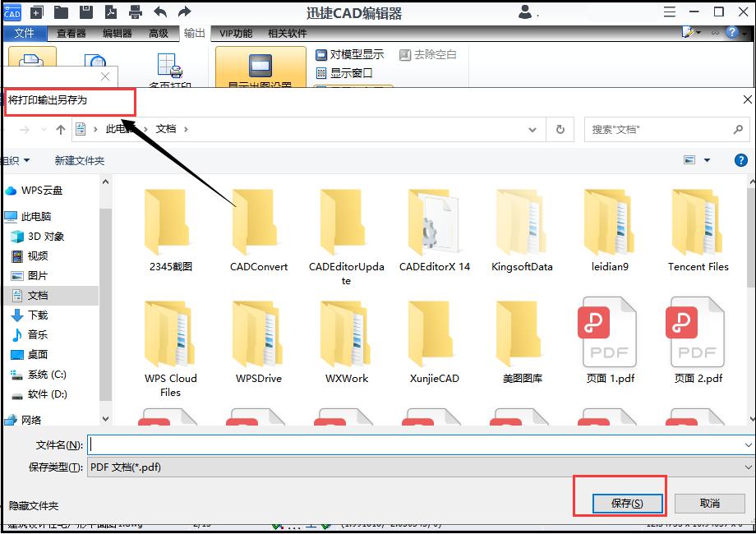Screen dimensions: 756x534
Task: Click the Print icon in the toolbar
Action: [x=136, y=13]
